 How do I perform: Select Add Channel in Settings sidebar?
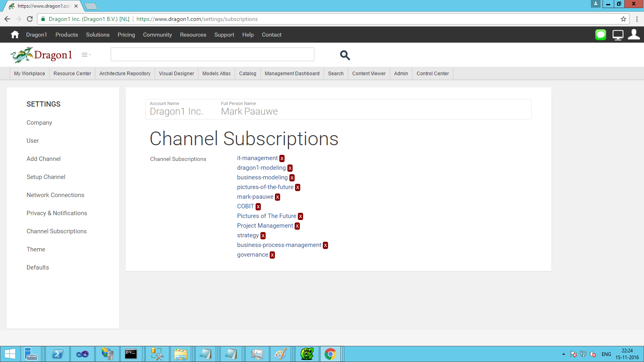(x=43, y=159)
